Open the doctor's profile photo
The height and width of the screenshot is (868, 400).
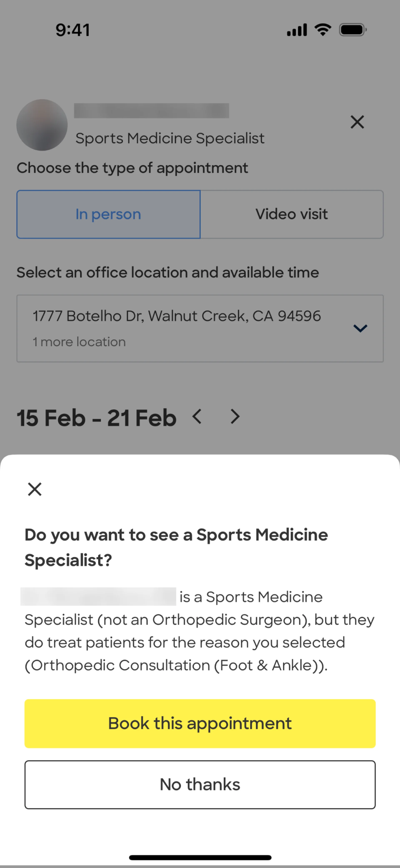pyautogui.click(x=42, y=125)
